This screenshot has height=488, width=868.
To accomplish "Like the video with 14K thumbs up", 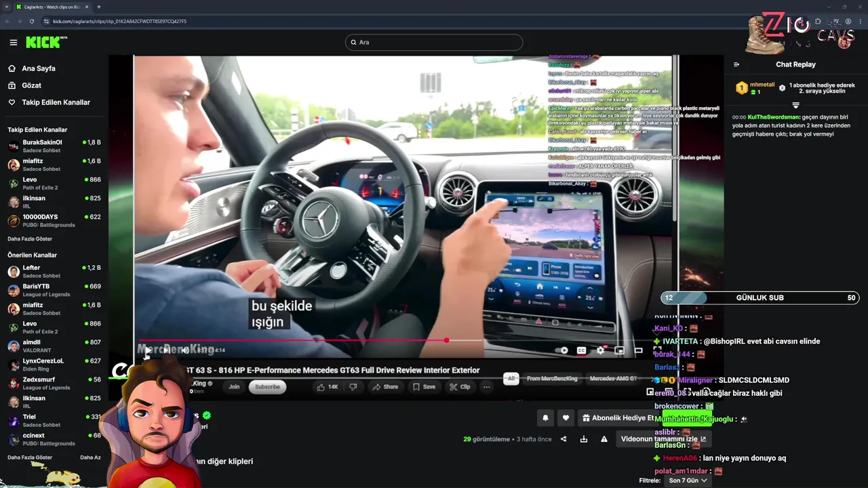I will 328,387.
